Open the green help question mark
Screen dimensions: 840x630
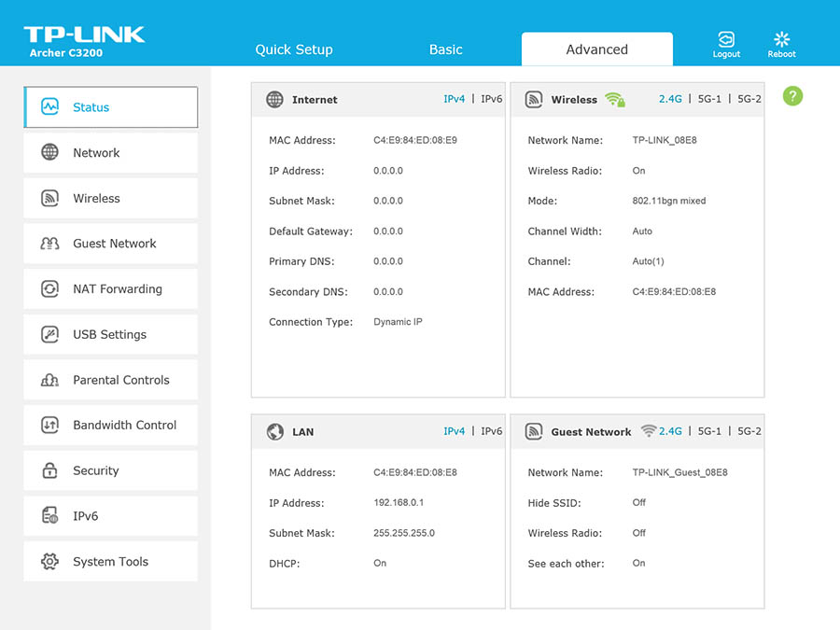click(792, 96)
